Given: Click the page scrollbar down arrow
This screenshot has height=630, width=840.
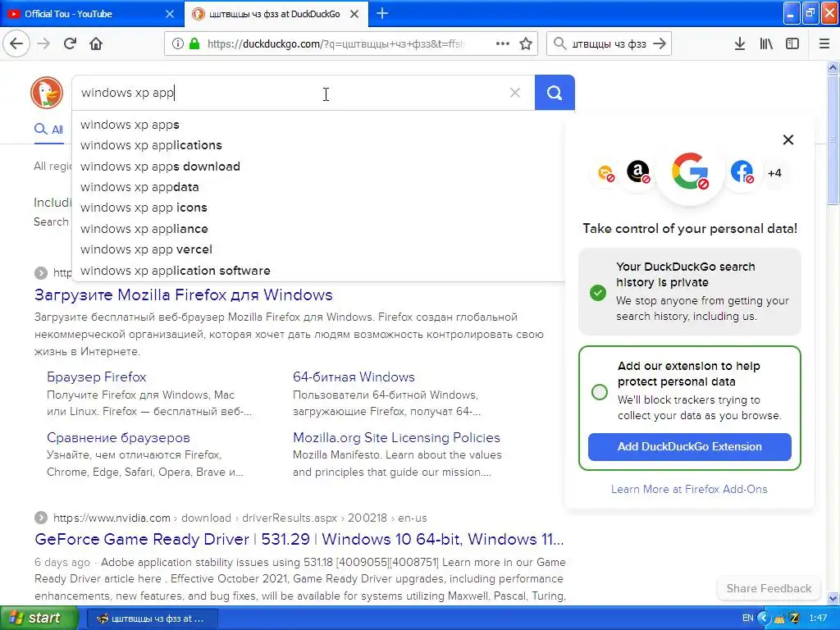Looking at the screenshot, I should [x=833, y=598].
